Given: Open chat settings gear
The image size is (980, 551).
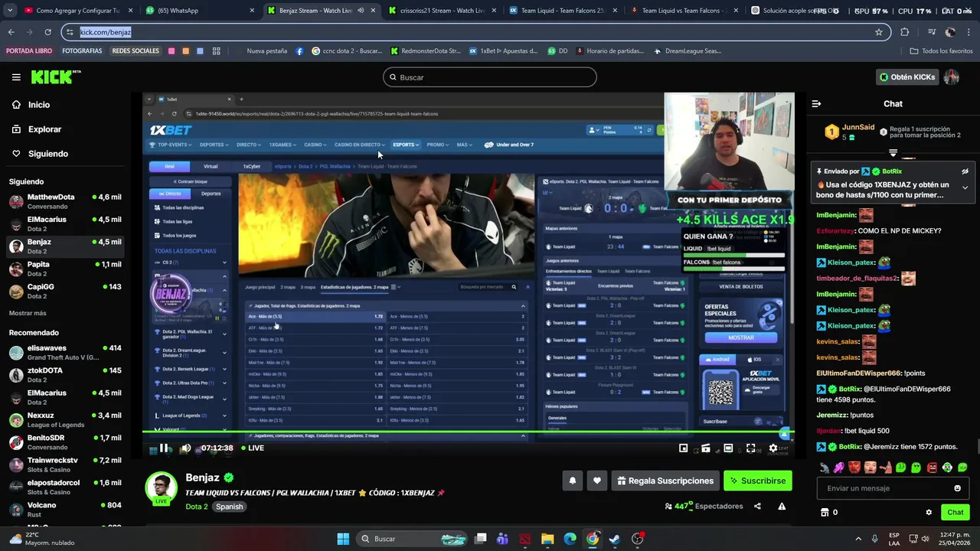Looking at the screenshot, I should click(x=929, y=513).
